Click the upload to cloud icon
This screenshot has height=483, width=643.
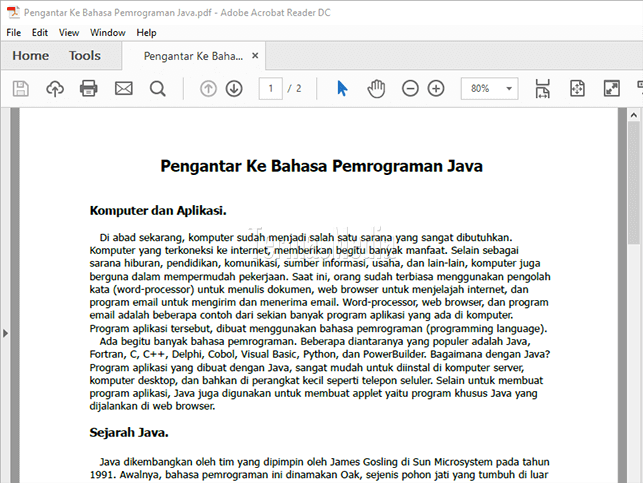click(55, 89)
